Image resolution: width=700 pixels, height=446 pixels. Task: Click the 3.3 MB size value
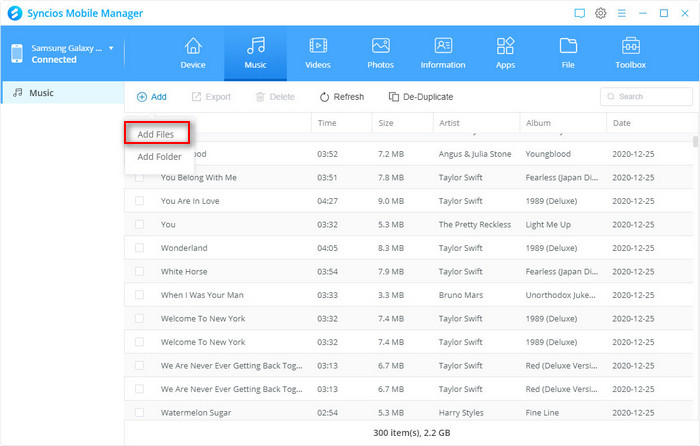[x=391, y=295]
